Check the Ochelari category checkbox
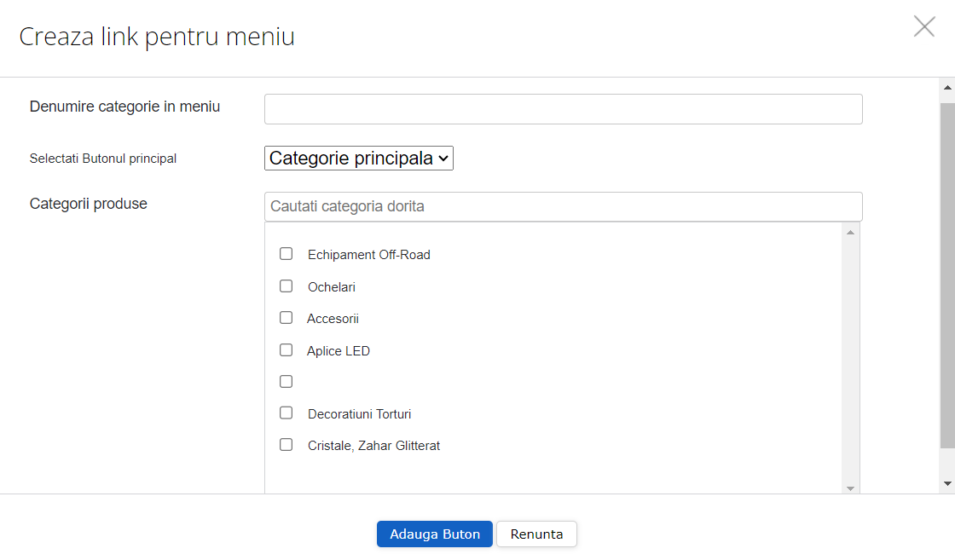Image resolution: width=955 pixels, height=560 pixels. pos(286,286)
